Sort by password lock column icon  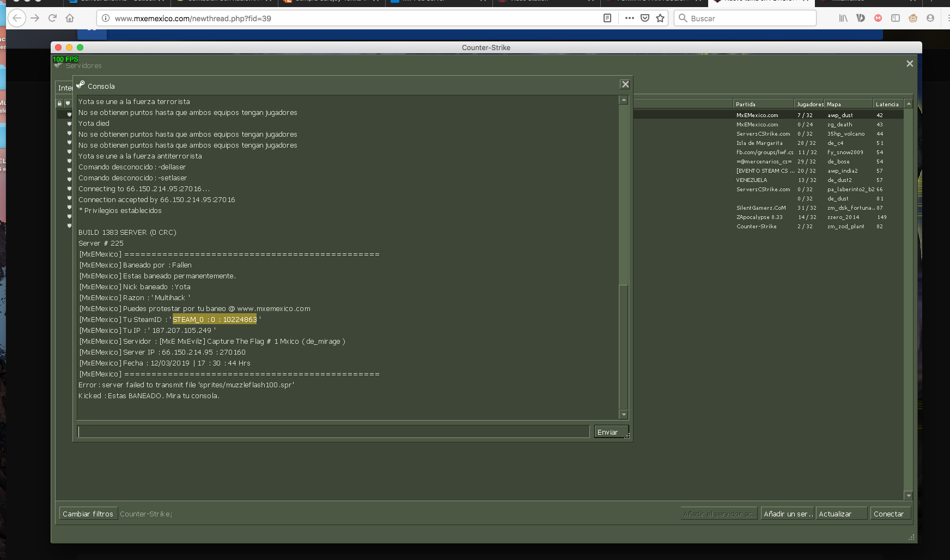pyautogui.click(x=60, y=103)
